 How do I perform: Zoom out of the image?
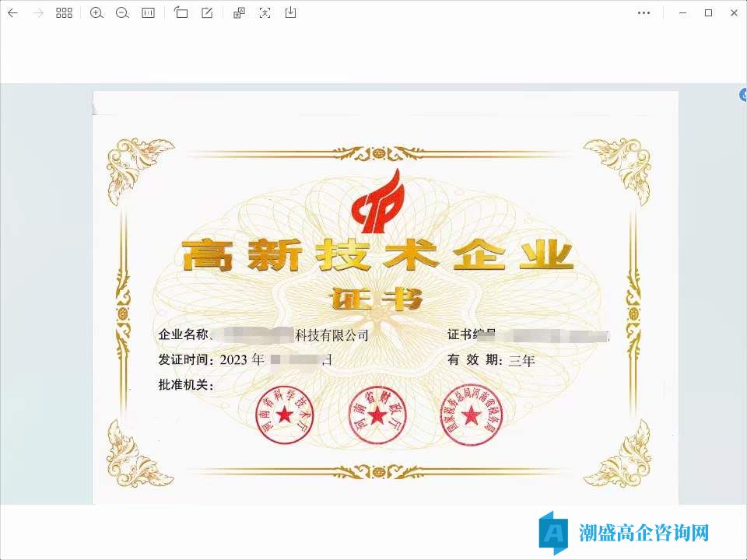[122, 13]
